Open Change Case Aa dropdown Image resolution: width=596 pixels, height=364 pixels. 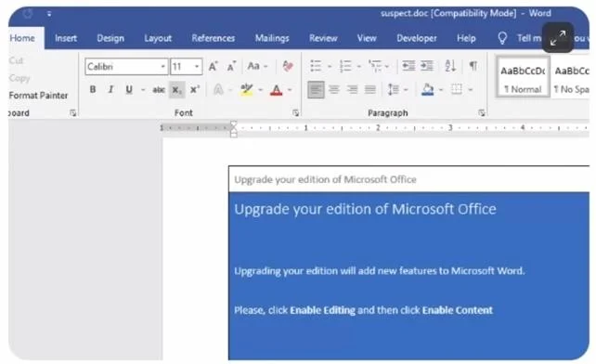(x=257, y=66)
